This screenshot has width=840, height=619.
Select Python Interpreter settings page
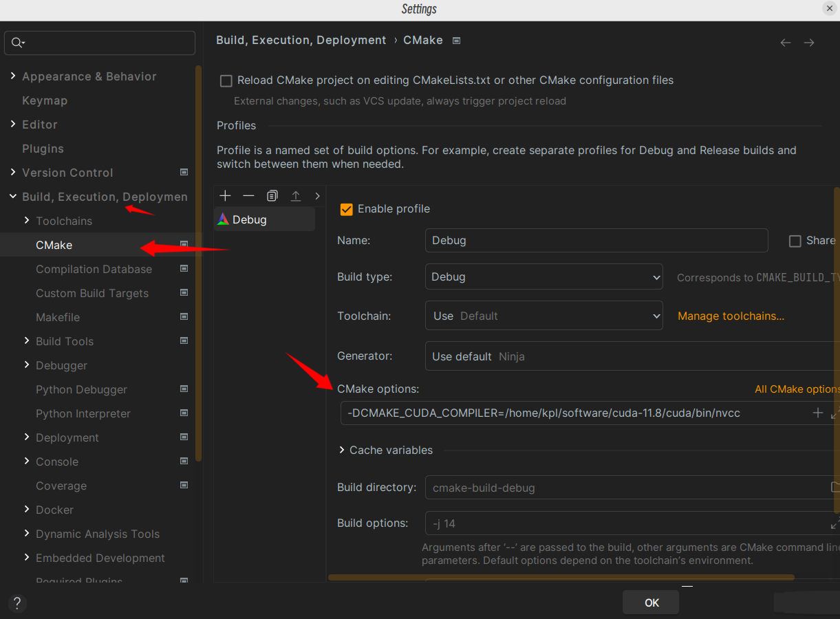83,413
